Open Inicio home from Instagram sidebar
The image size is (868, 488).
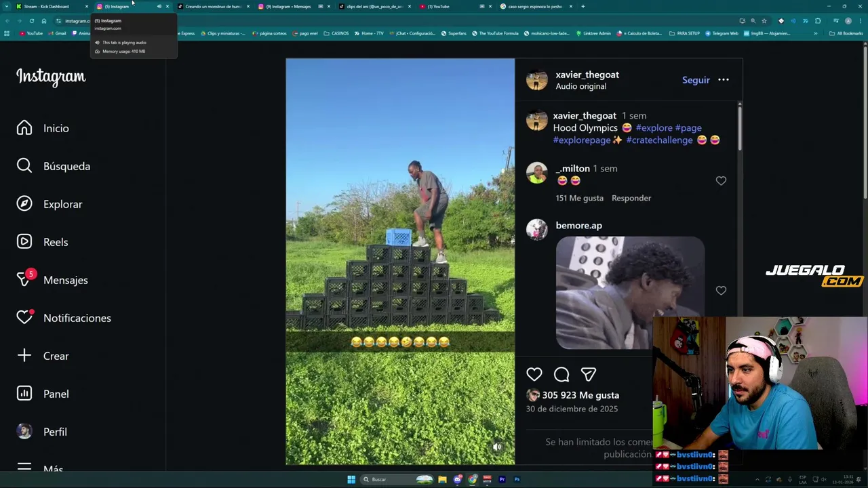43,128
